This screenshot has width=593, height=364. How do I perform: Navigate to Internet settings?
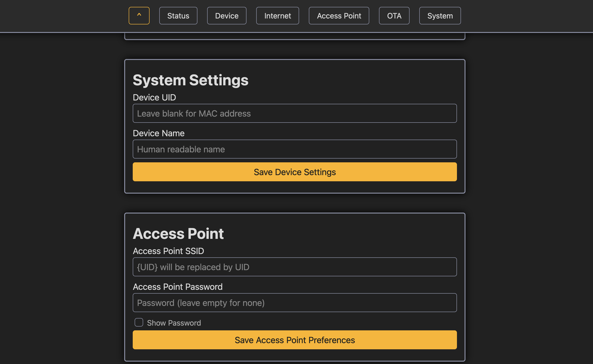(277, 15)
